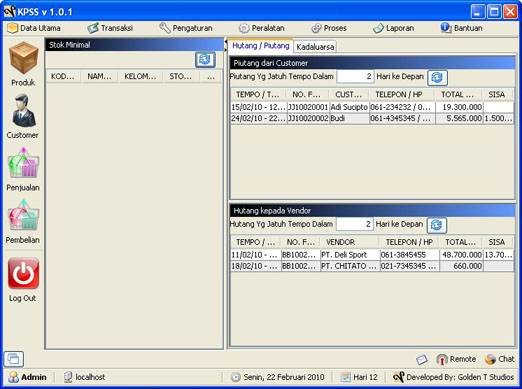Open the Pengaturan menu
This screenshot has height=389, width=522.
coord(185,28)
